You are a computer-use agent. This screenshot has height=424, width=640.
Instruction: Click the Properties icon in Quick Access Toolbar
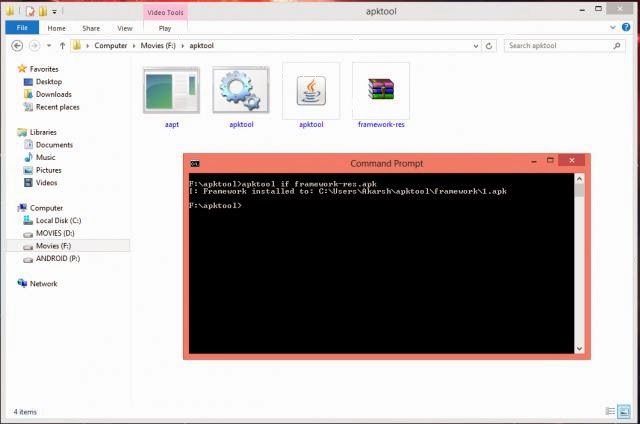tap(30, 11)
